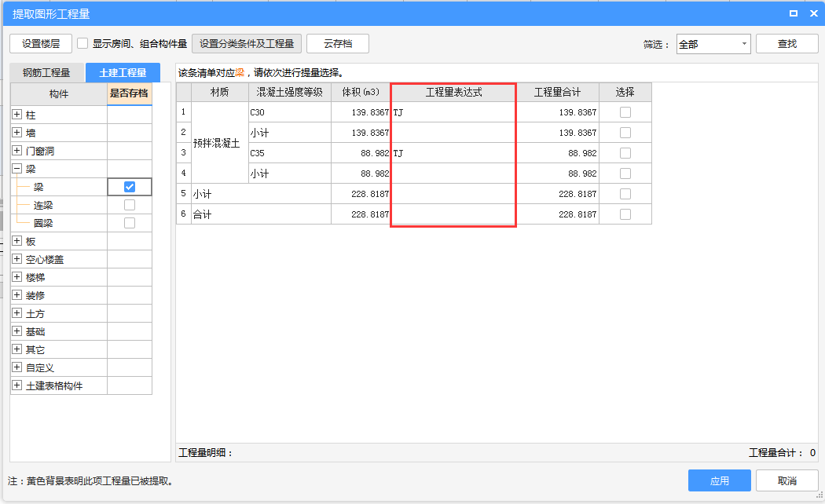825x504 pixels.
Task: Select checkbox for 合计 row
Action: [625, 214]
